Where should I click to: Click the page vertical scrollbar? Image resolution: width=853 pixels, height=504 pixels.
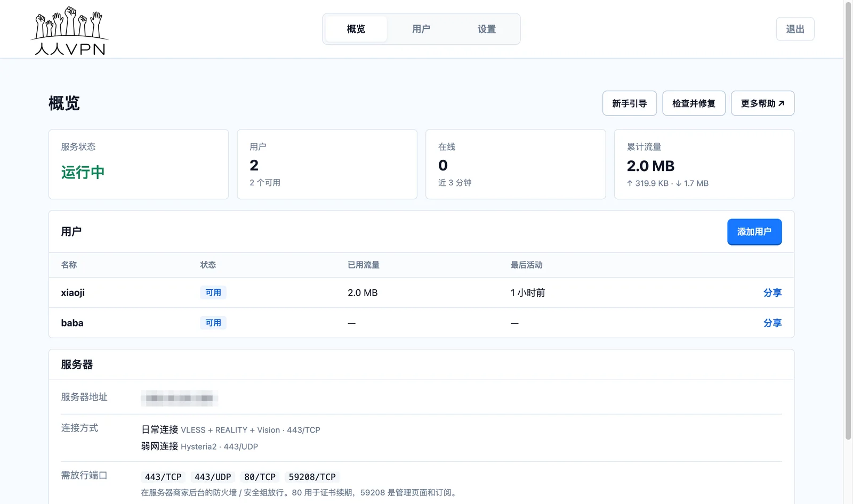[x=848, y=221]
